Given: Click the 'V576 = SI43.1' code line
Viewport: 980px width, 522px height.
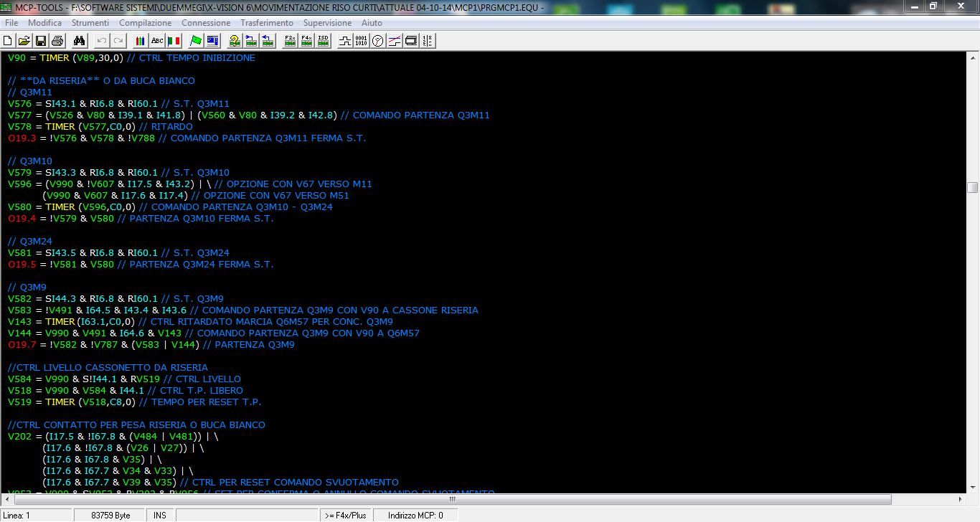Looking at the screenshot, I should pyautogui.click(x=118, y=104).
